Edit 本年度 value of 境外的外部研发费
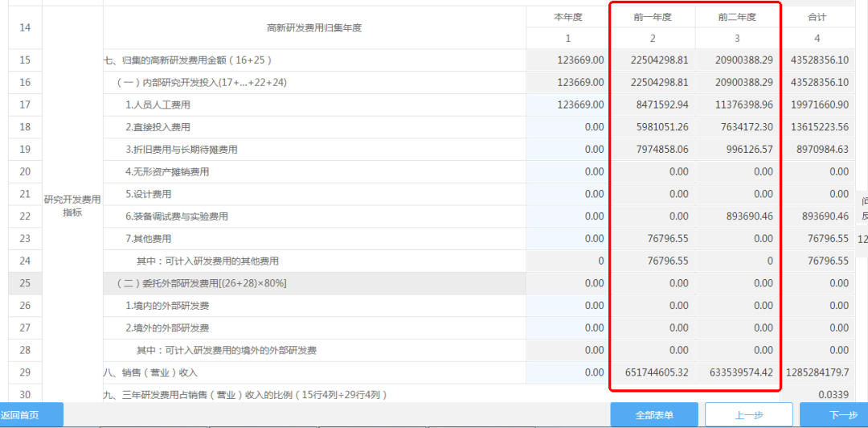The image size is (868, 428). [568, 328]
